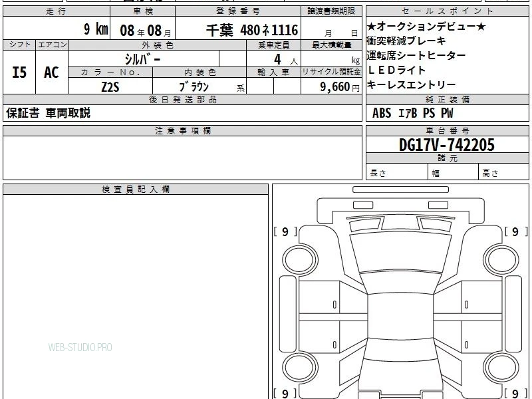Click upper-left tire in the car diagram

[x=300, y=260]
